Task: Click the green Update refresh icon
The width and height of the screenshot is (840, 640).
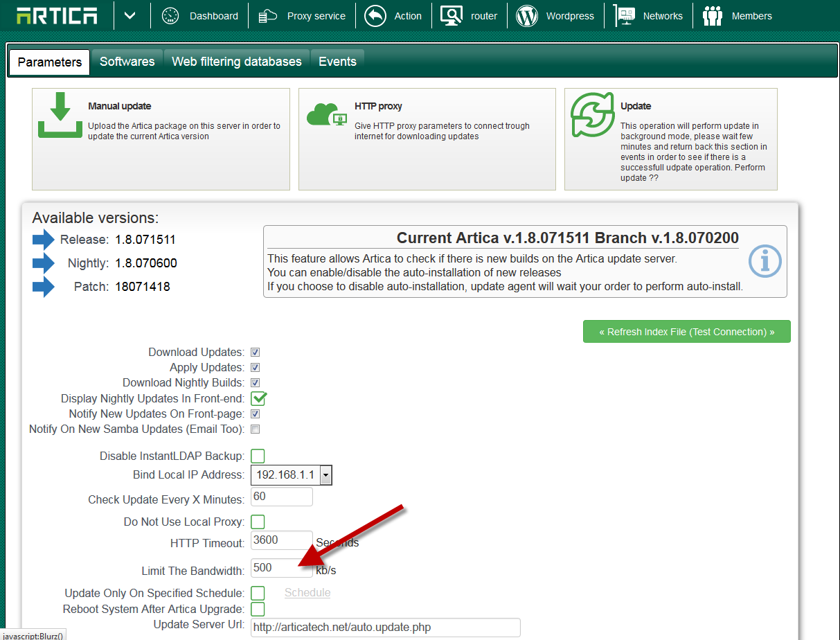Action: coord(592,115)
